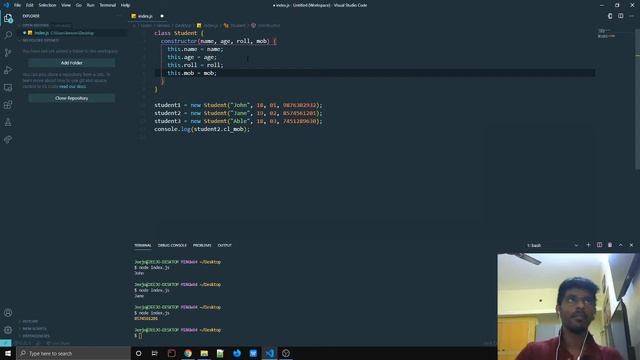The width and height of the screenshot is (640, 360).
Task: Switch to the TERMINAL panel tab
Action: point(143,245)
